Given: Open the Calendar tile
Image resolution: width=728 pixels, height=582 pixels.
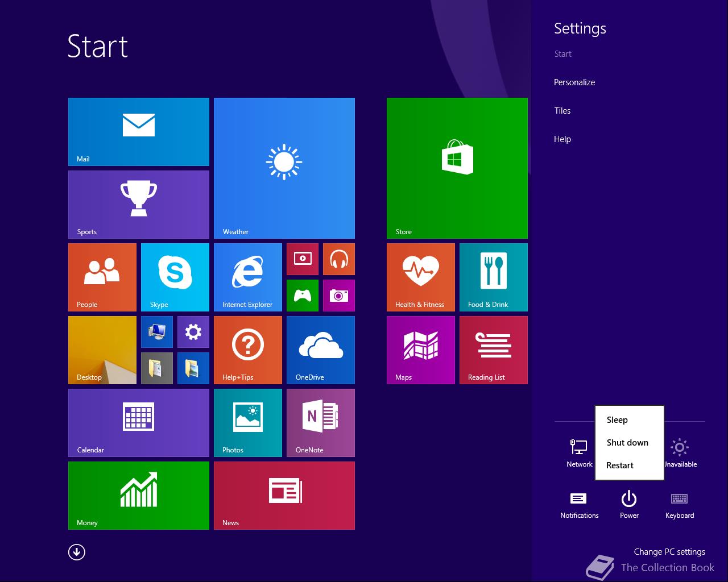Looking at the screenshot, I should pos(139,423).
